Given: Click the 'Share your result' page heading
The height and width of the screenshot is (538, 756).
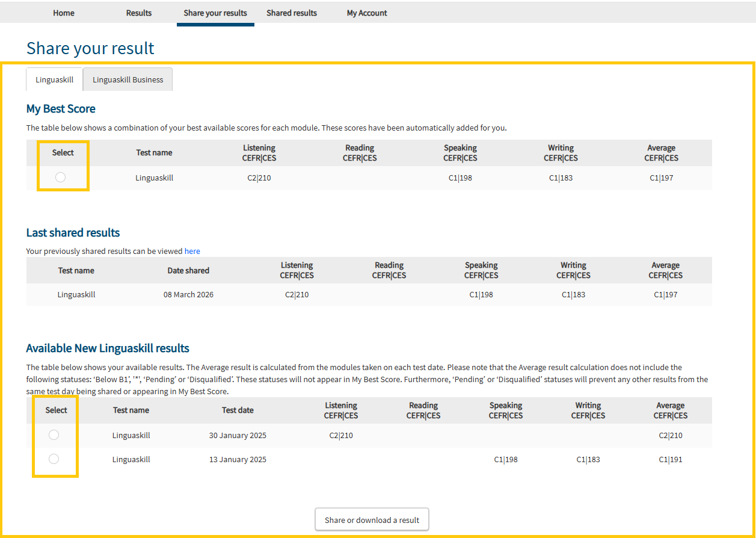Looking at the screenshot, I should click(x=90, y=48).
